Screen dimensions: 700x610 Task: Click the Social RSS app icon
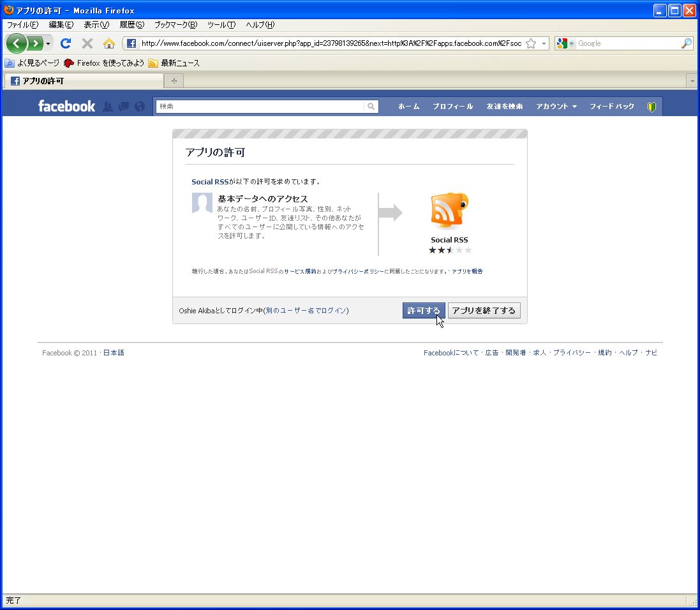pos(449,211)
